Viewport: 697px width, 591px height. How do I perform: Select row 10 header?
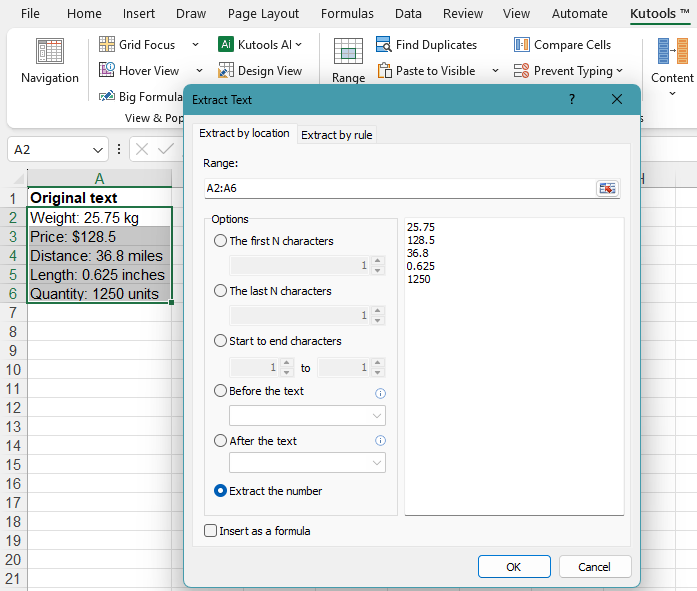(x=13, y=370)
